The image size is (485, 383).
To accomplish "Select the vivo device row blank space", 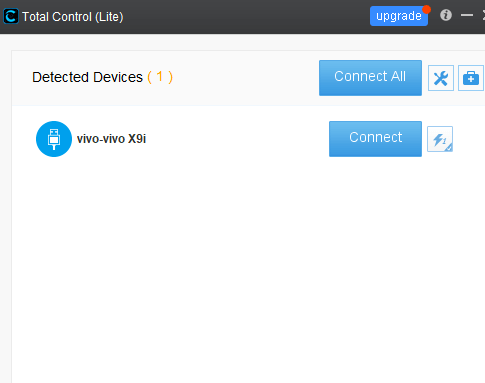I will pyautogui.click(x=237, y=139).
